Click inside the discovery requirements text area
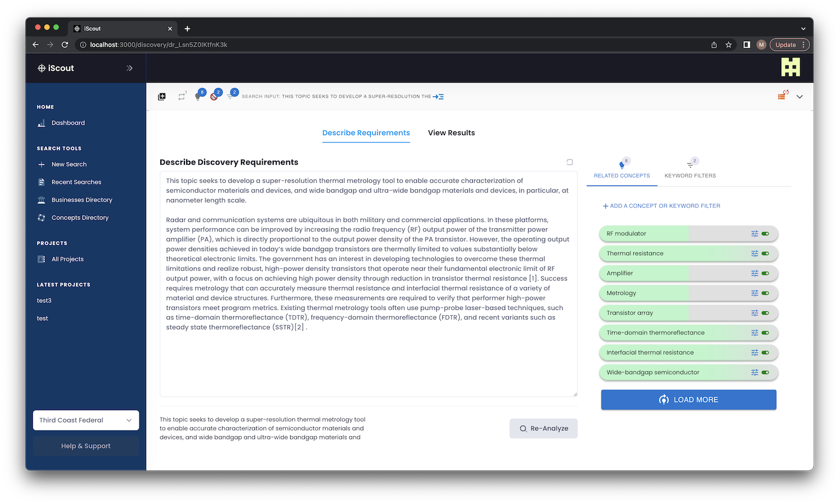 tap(368, 361)
